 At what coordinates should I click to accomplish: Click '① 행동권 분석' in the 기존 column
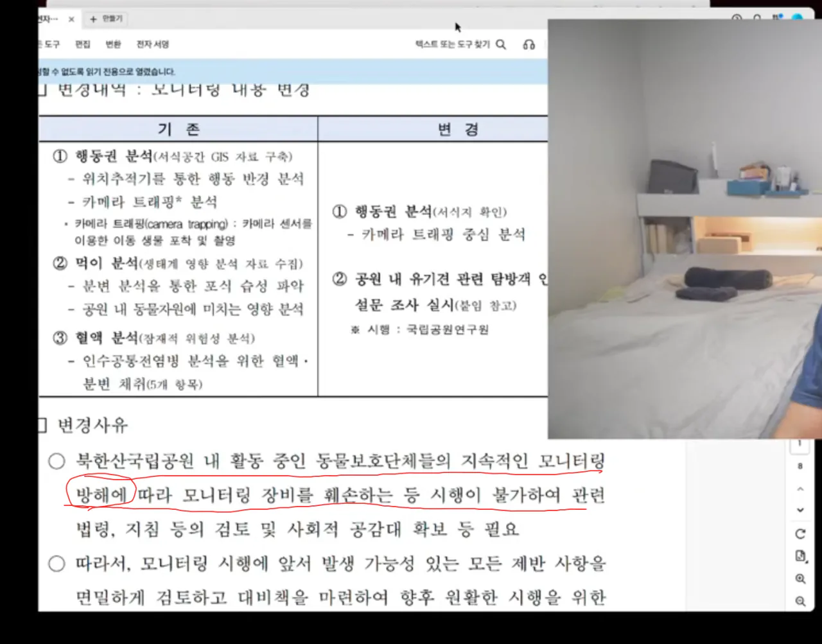click(103, 156)
